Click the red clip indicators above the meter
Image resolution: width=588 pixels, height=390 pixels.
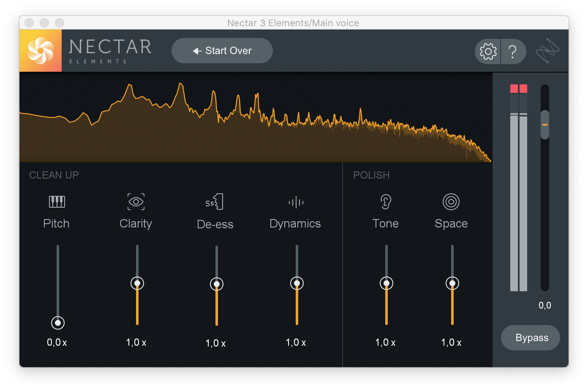point(519,89)
